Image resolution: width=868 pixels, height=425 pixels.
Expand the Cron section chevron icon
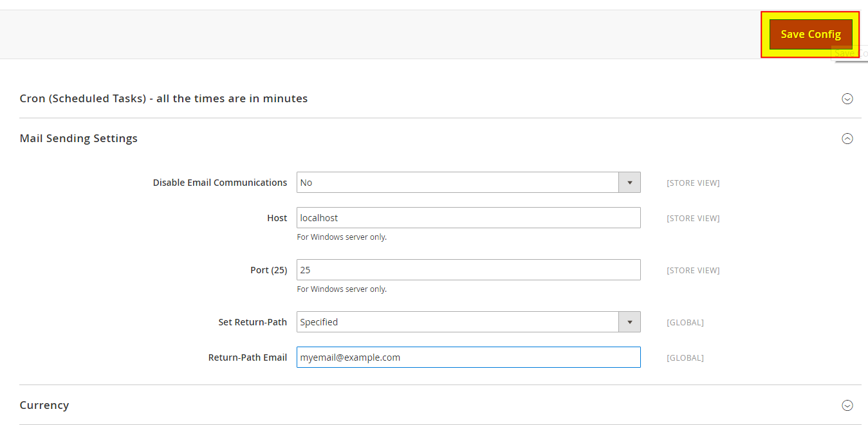(847, 99)
